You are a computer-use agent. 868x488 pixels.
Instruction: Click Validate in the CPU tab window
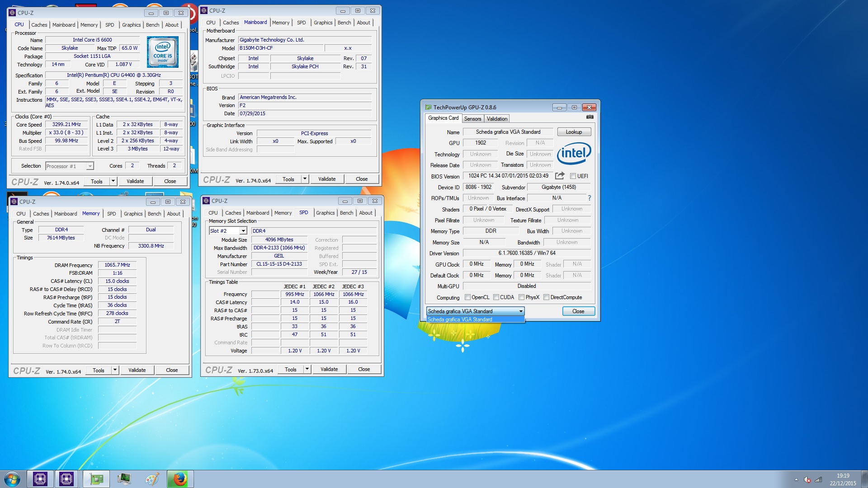point(135,181)
